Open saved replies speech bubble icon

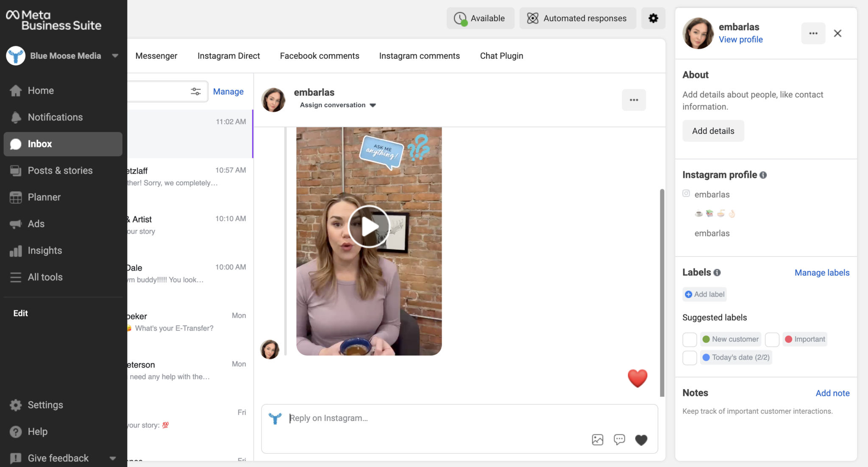tap(619, 440)
